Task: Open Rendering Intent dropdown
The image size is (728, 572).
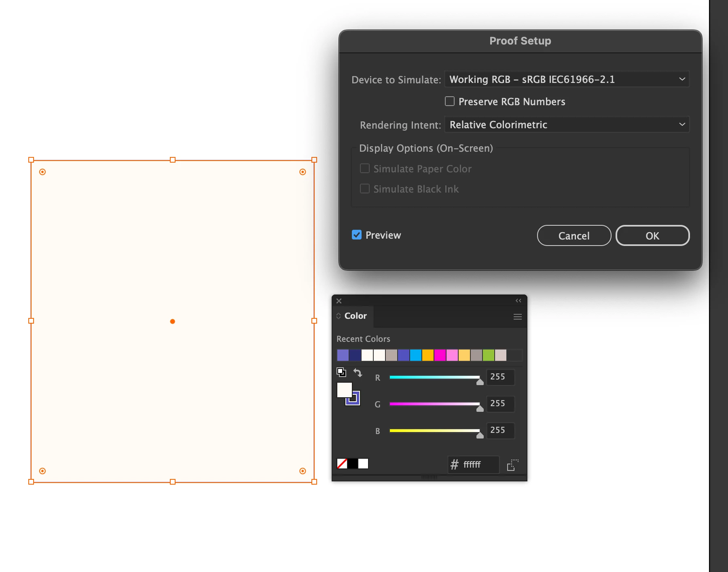Action: 567,125
